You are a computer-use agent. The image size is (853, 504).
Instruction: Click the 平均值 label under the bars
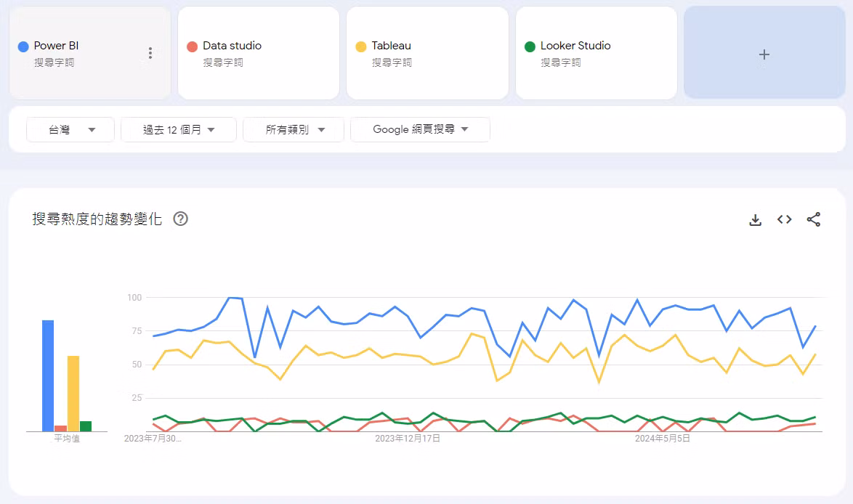click(x=67, y=438)
